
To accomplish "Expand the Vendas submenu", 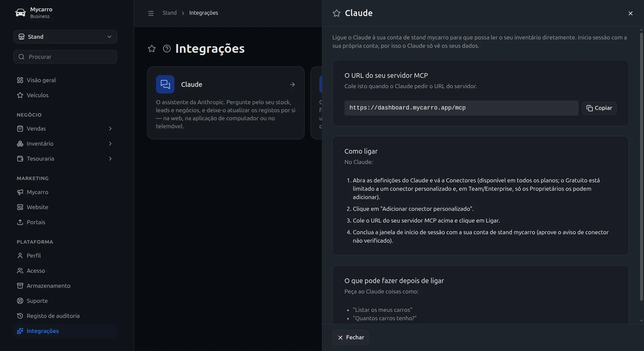I will [x=65, y=128].
